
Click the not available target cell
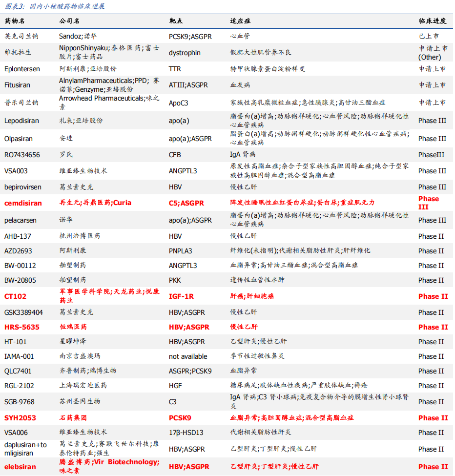click(x=188, y=356)
